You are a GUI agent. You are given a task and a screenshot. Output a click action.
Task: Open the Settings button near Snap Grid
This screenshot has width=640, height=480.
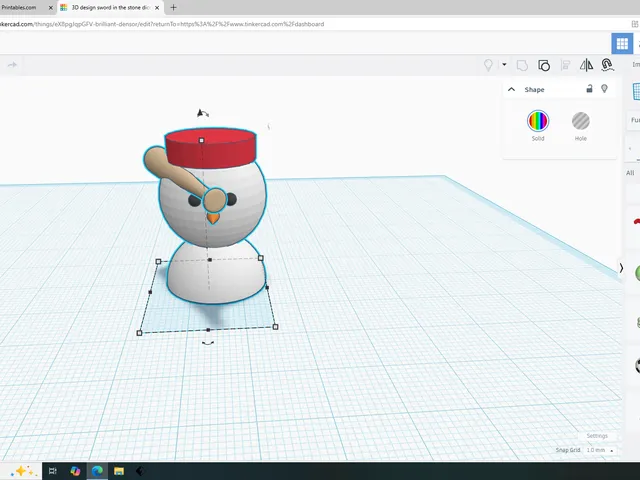597,436
